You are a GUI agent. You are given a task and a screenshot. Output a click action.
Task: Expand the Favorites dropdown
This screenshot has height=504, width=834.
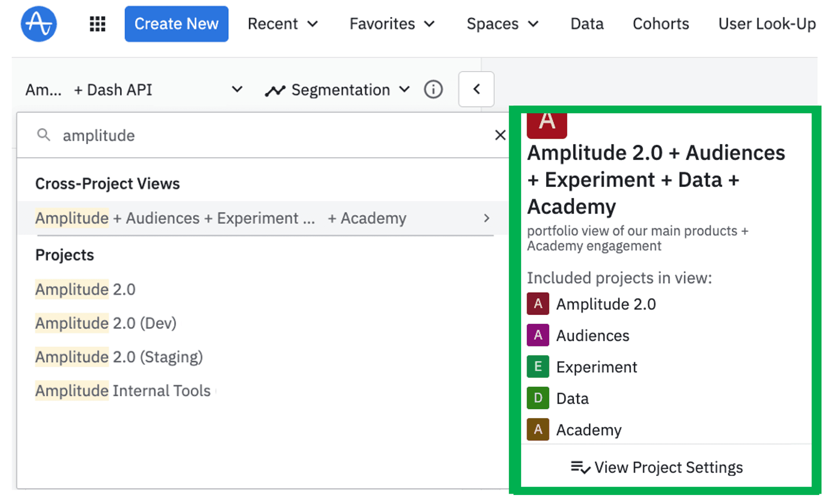(x=392, y=24)
